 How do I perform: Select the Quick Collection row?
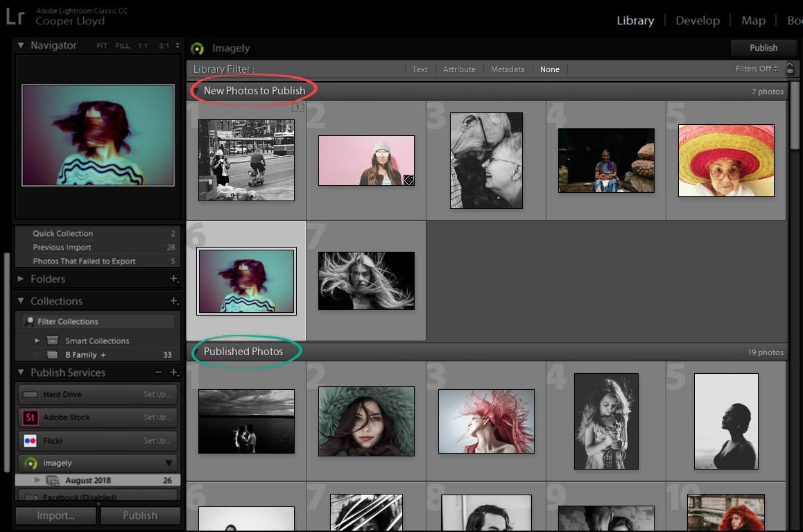pyautogui.click(x=97, y=233)
